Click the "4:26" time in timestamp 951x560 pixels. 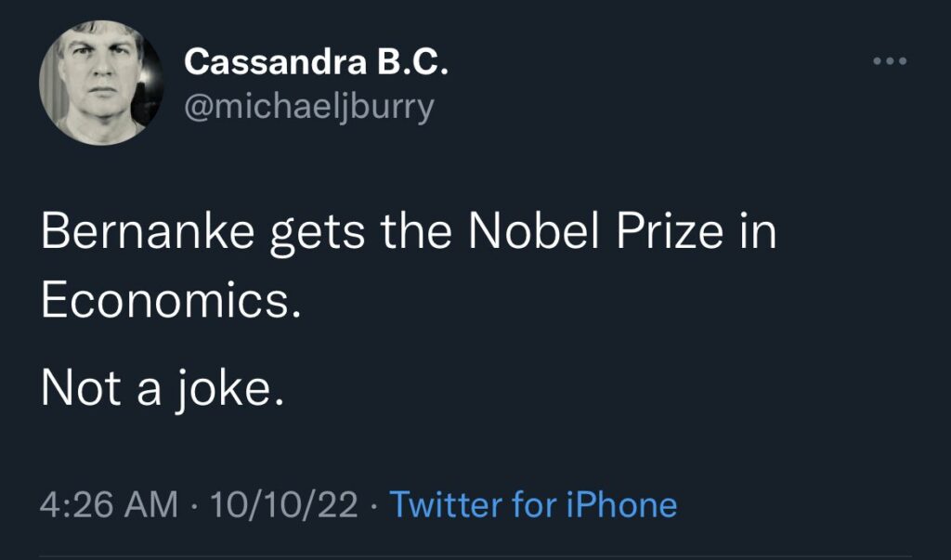pos(75,505)
